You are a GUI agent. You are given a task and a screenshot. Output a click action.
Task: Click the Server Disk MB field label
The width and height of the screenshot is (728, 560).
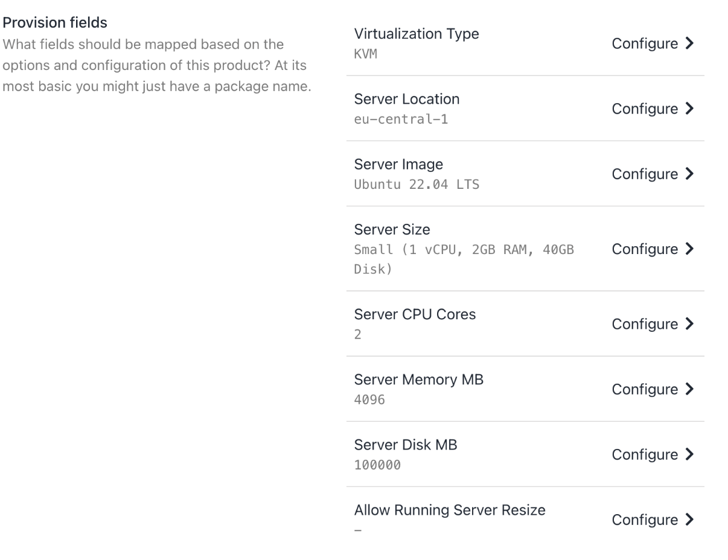point(405,445)
